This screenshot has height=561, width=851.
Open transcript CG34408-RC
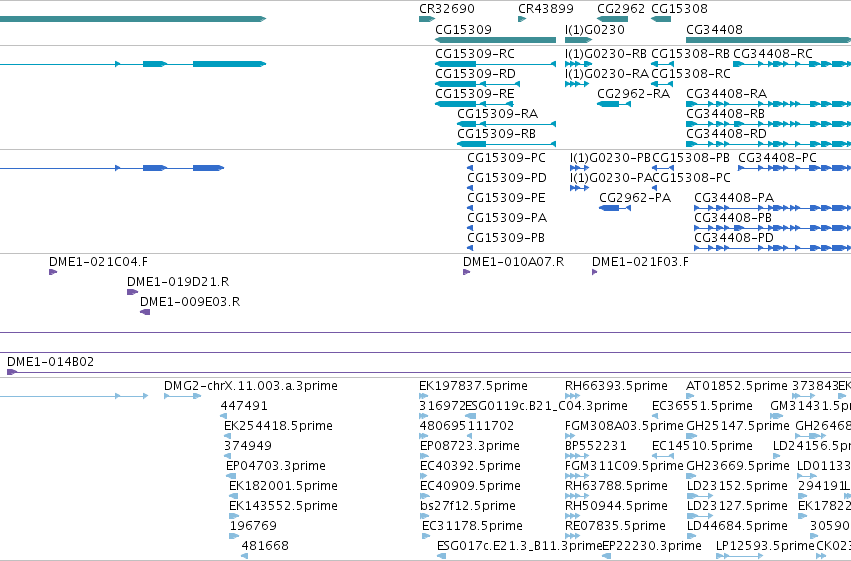[x=792, y=64]
